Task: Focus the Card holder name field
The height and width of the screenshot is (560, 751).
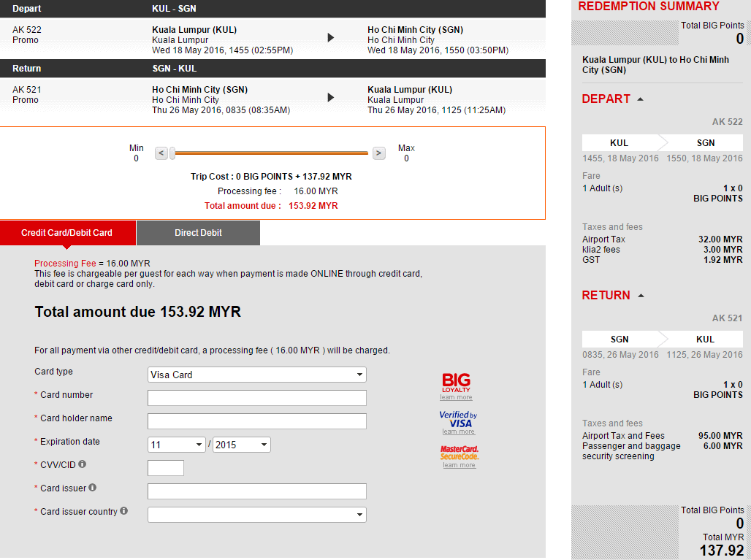Action: pos(256,421)
